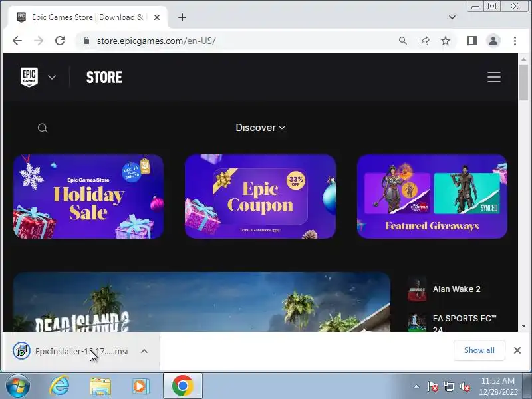Click Chrome taskbar icon
Screen dimensions: 532x399
(x=182, y=386)
